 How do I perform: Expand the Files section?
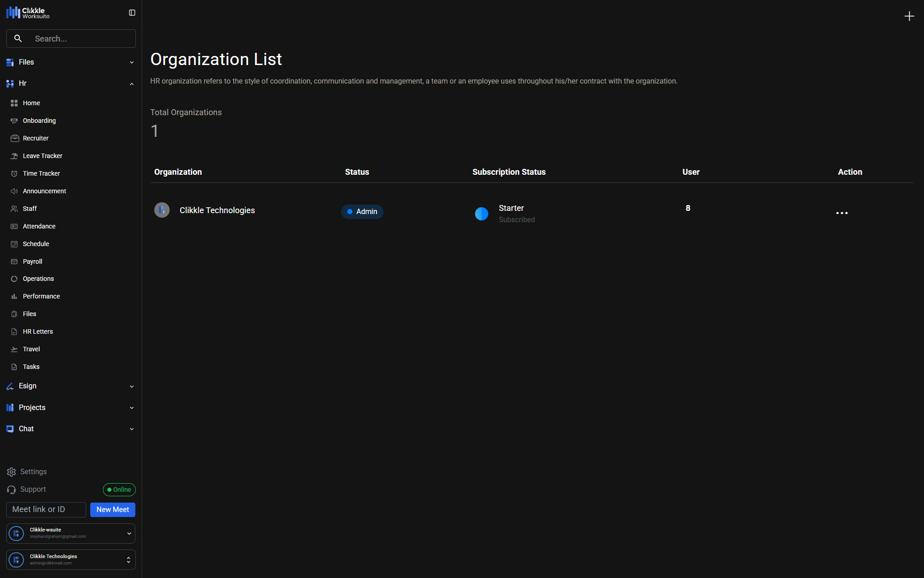point(132,62)
